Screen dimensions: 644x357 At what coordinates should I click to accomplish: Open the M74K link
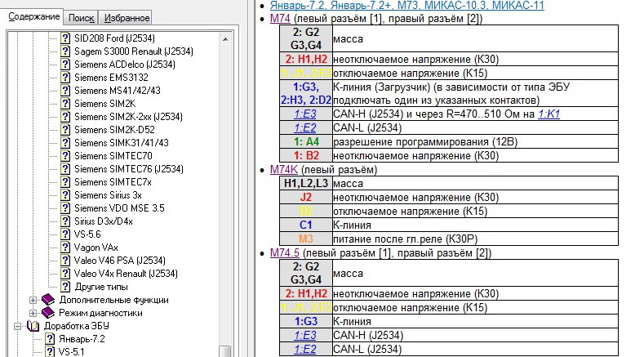pos(284,169)
